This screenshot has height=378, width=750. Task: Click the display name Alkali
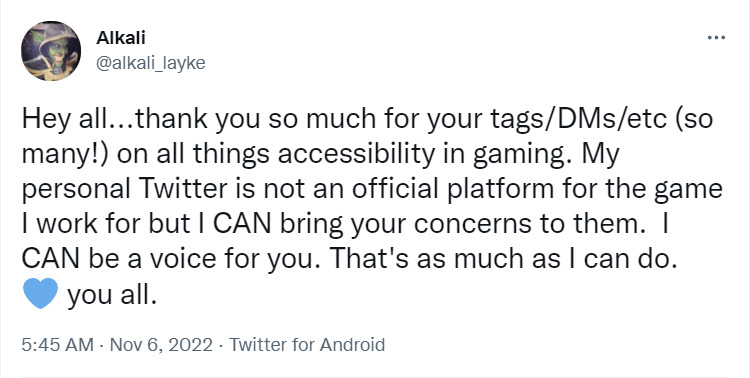coord(121,38)
